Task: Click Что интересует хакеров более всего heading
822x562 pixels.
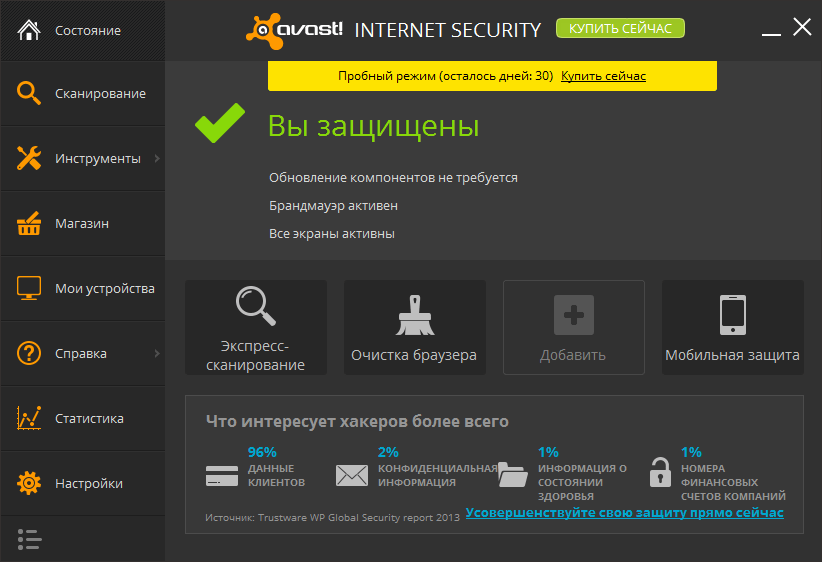Action: (x=357, y=421)
